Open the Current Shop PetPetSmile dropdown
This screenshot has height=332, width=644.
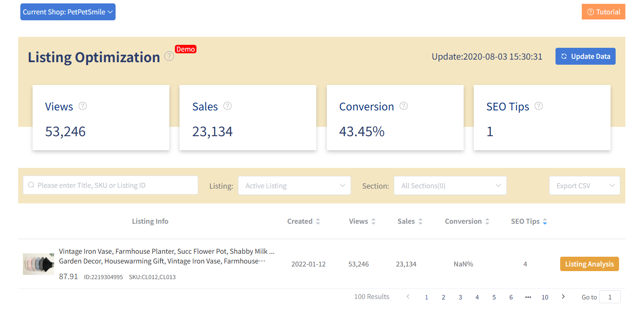click(68, 11)
